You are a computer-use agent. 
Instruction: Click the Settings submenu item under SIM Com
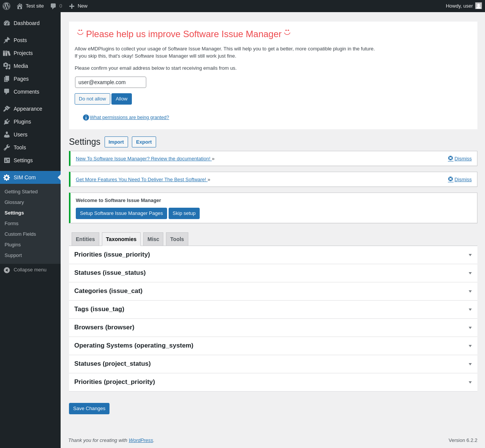(x=14, y=213)
